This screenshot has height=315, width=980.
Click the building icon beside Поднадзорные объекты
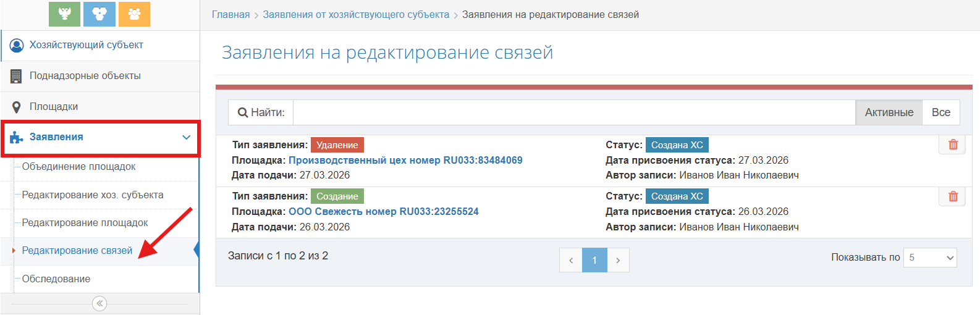[x=16, y=76]
